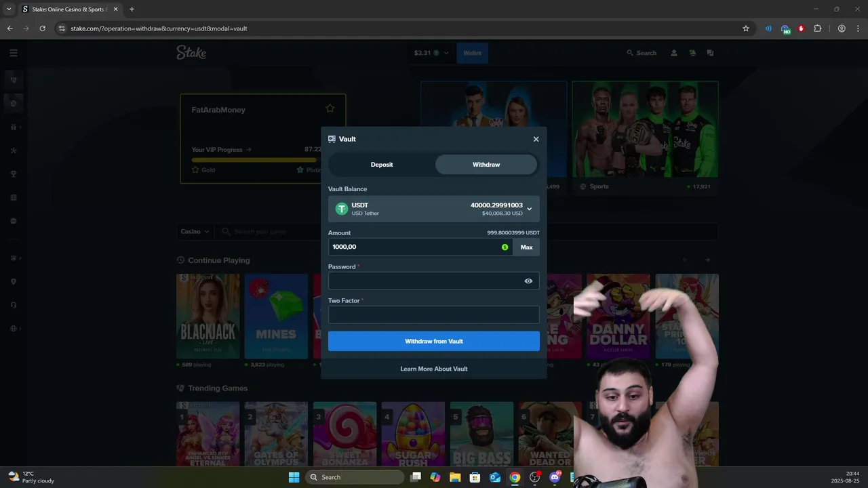Open the Danny Dollar game thumbnail
868x488 pixels.
coord(618,316)
